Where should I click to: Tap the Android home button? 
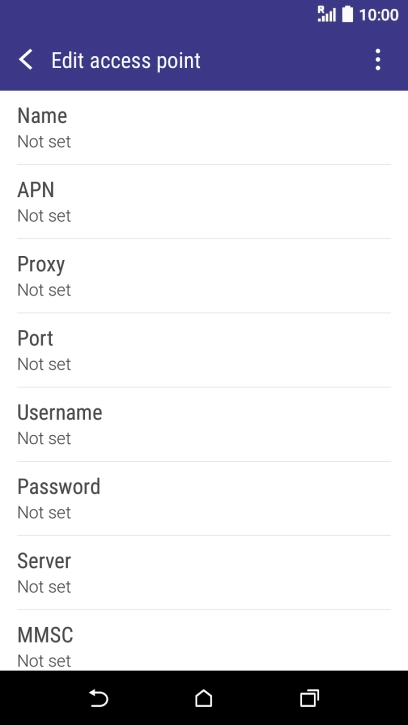coord(204,698)
